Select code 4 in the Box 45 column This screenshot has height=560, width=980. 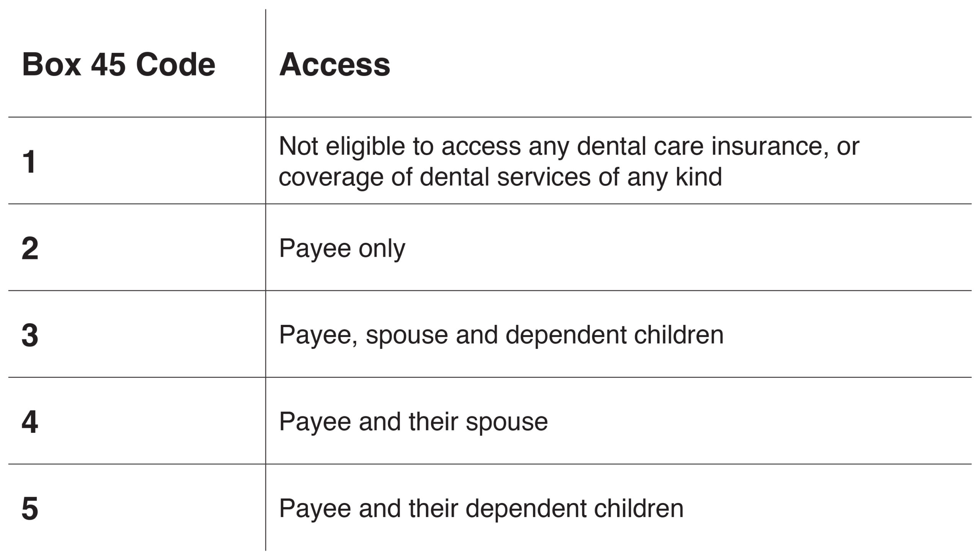pyautogui.click(x=30, y=422)
